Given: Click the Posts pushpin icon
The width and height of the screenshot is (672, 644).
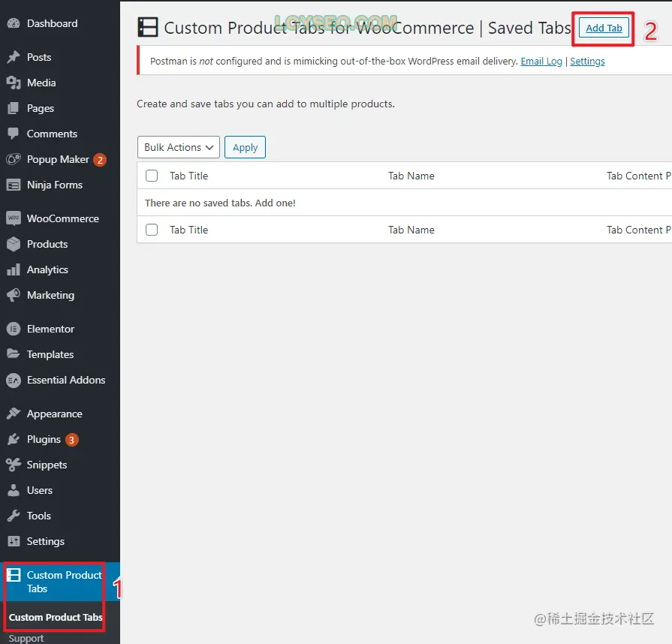Looking at the screenshot, I should click(14, 57).
